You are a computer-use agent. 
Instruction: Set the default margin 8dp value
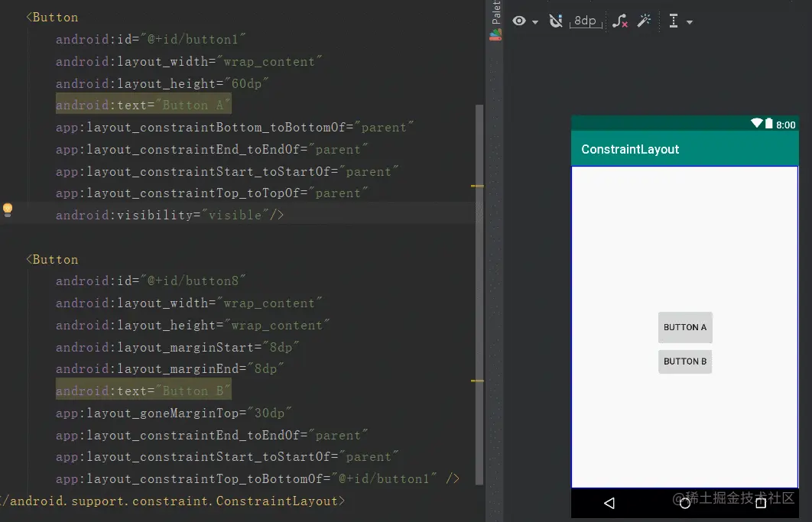pos(586,21)
